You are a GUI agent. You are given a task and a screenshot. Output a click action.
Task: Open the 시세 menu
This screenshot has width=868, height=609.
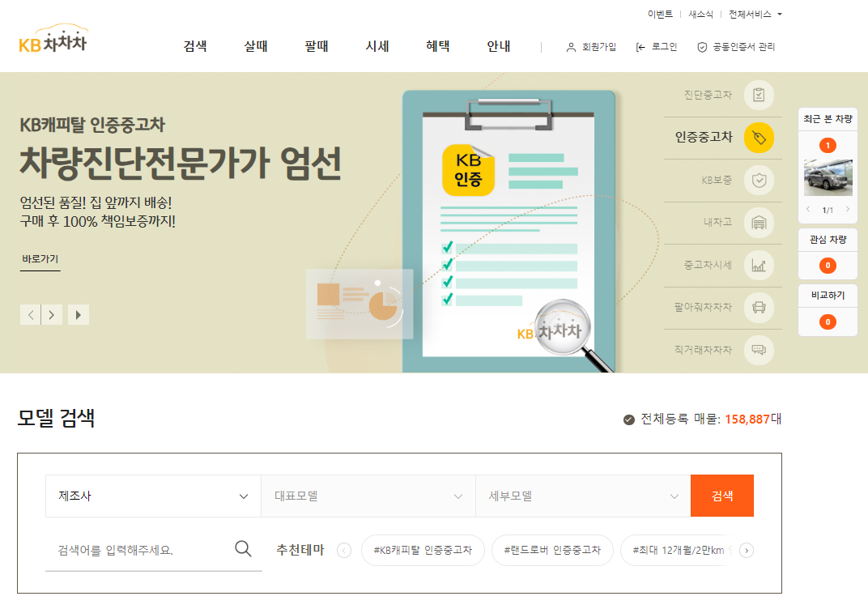point(377,46)
